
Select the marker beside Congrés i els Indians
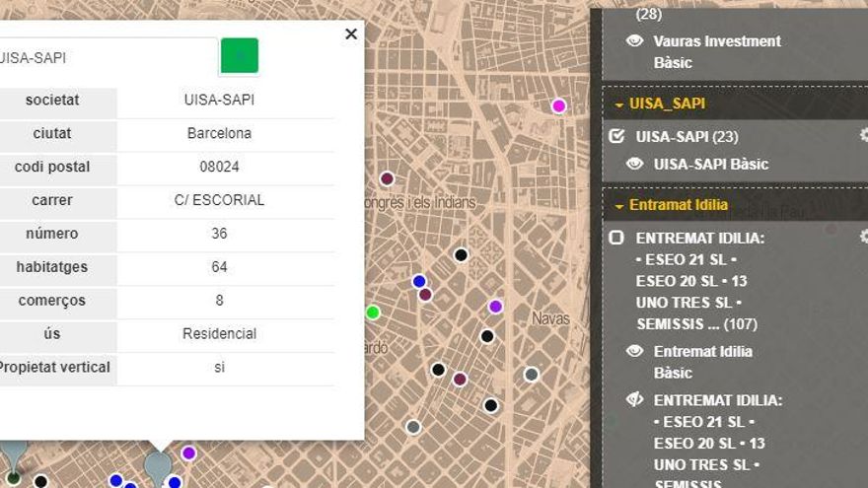coord(387,178)
